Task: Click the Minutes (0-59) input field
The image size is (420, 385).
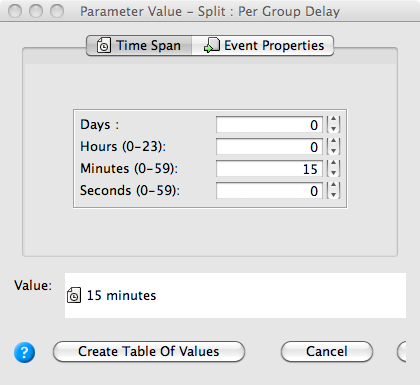Action: click(x=269, y=169)
